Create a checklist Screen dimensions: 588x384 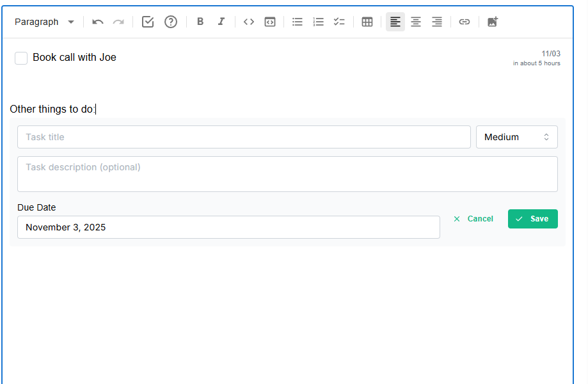pyautogui.click(x=339, y=22)
